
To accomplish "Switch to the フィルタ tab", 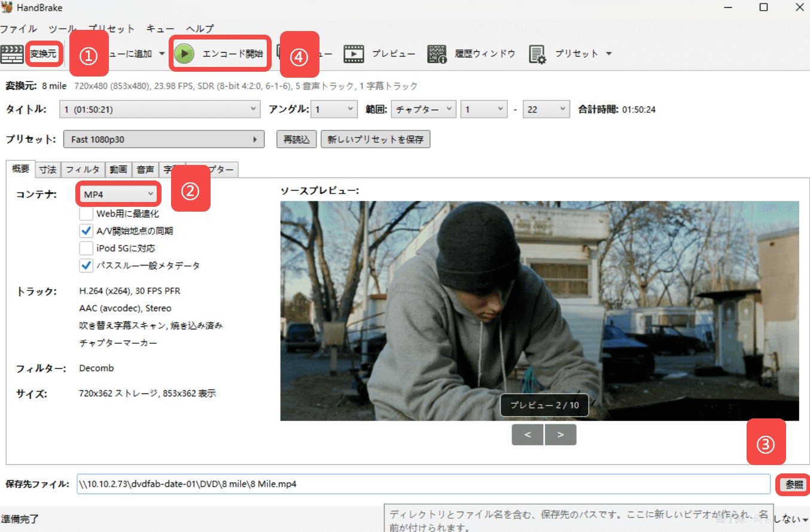I will point(83,170).
